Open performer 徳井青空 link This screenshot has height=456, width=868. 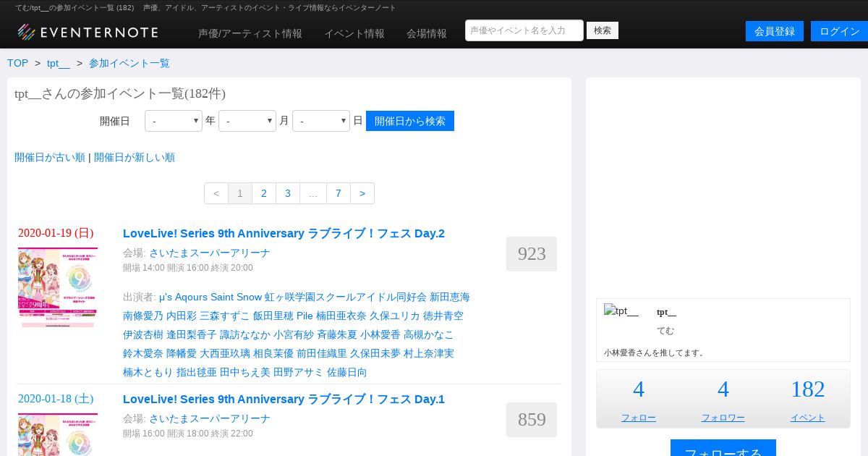pyautogui.click(x=443, y=316)
